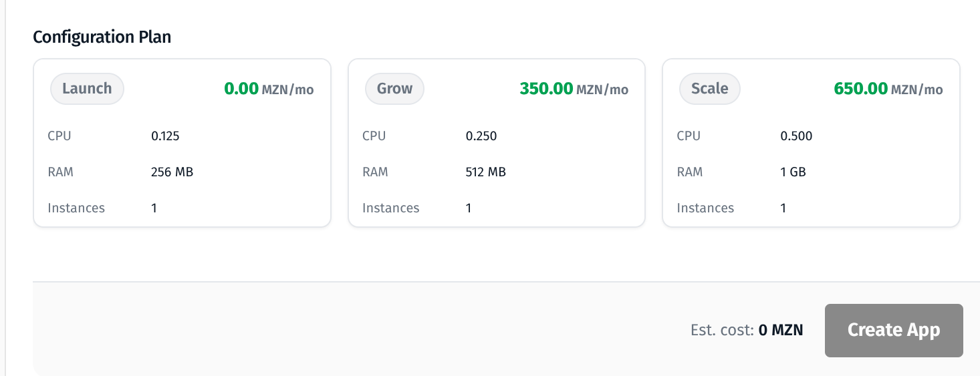Click the RAM label in Grow card

[x=375, y=172]
